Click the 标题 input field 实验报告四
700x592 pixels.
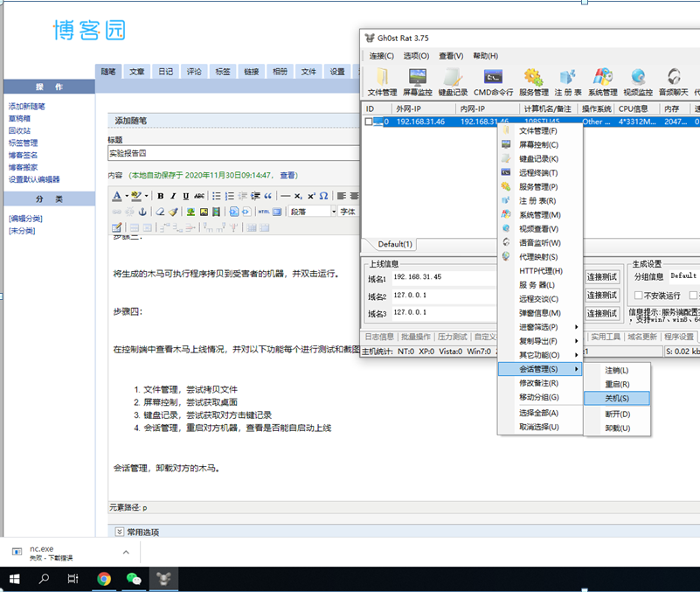[233, 153]
